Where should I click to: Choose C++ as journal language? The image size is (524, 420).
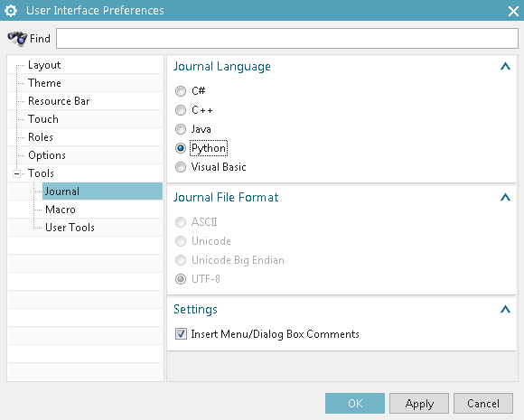tap(181, 110)
